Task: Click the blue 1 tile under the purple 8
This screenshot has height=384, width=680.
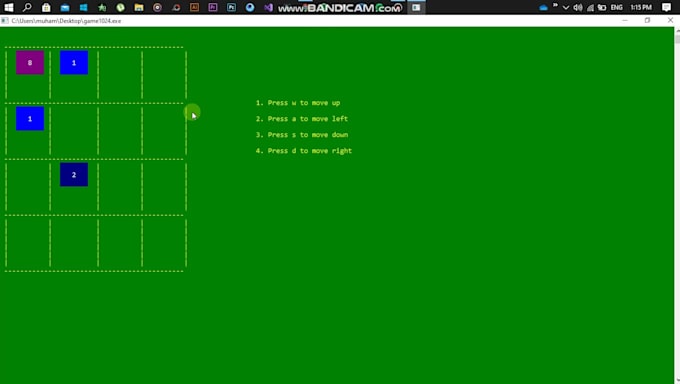Action: 30,118
